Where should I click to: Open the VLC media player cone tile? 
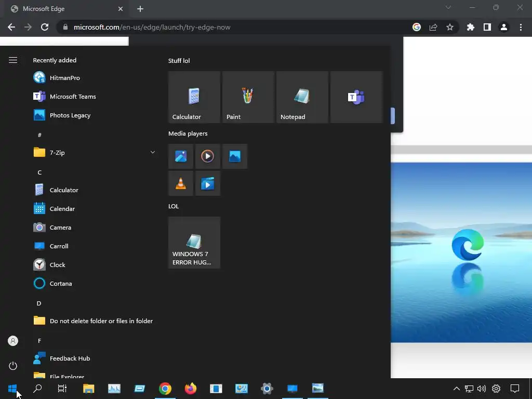(x=180, y=183)
